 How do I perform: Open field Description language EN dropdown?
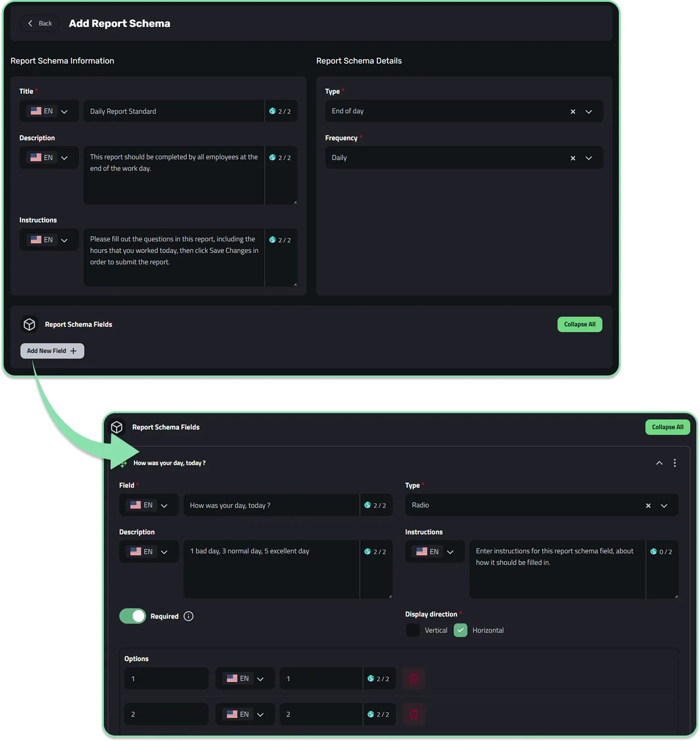click(x=149, y=551)
